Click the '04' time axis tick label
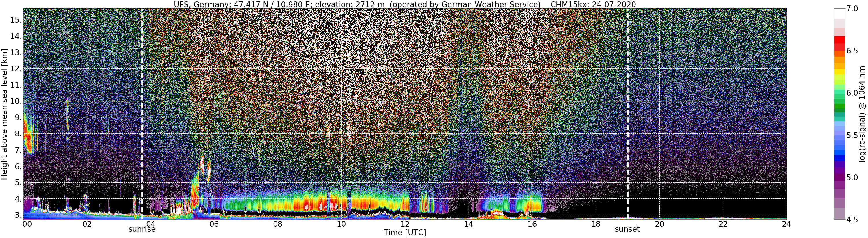868x238 pixels. click(151, 224)
